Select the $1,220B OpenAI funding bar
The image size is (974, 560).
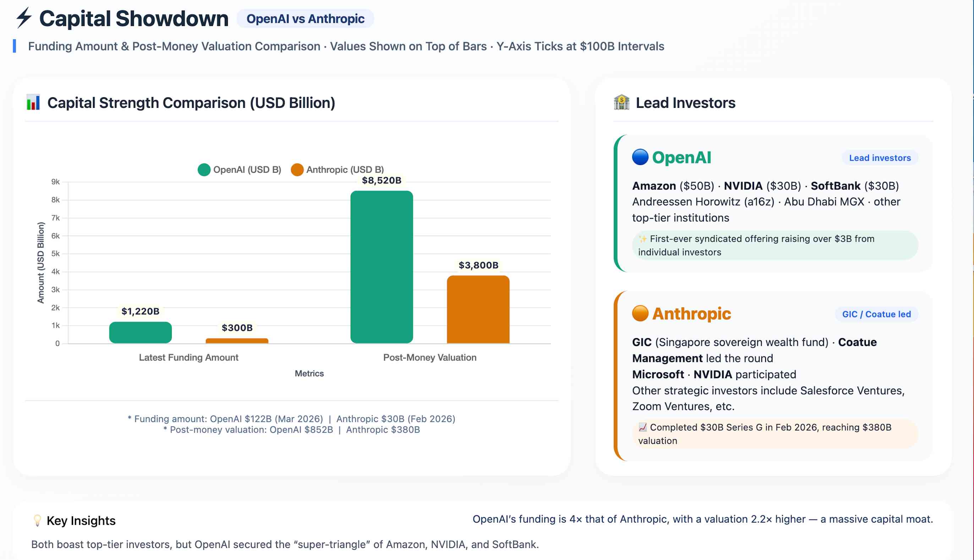[x=141, y=333]
